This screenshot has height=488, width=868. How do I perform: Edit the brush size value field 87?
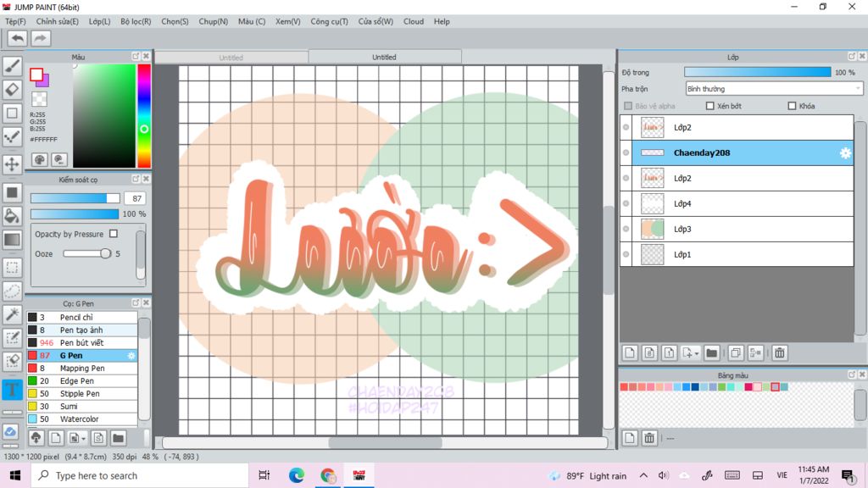[135, 198]
